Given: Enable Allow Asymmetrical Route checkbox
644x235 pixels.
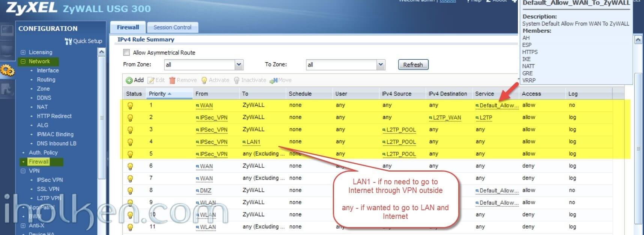Looking at the screenshot, I should point(126,53).
